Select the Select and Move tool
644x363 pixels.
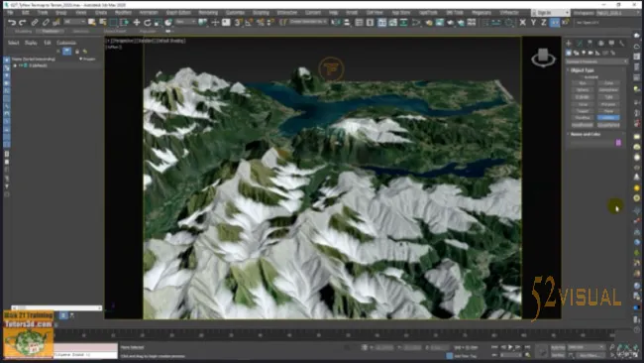pyautogui.click(x=137, y=22)
